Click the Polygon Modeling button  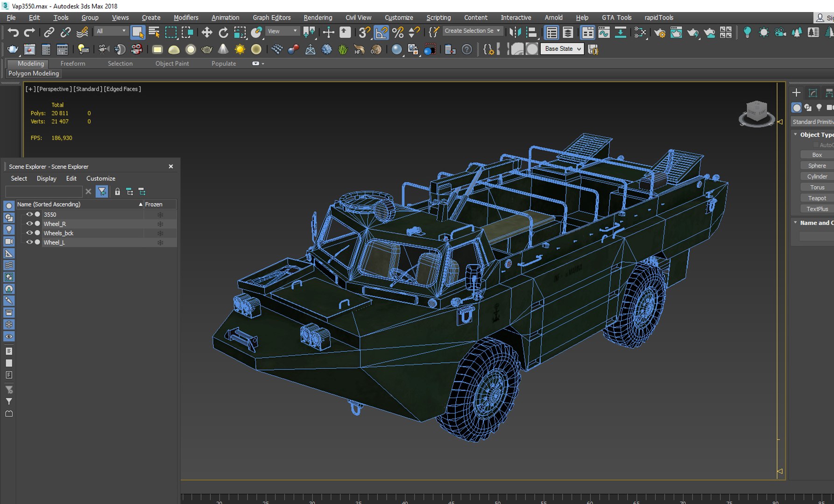[x=34, y=73]
